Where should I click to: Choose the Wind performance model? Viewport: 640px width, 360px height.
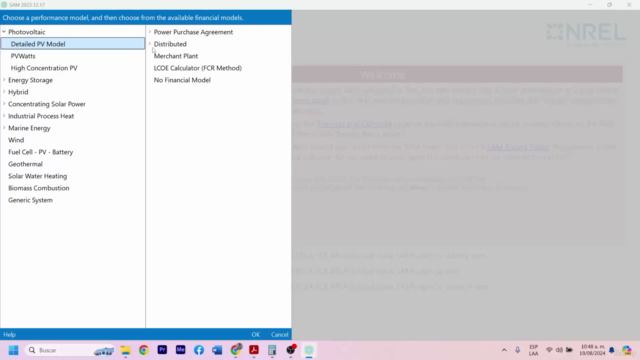16,140
